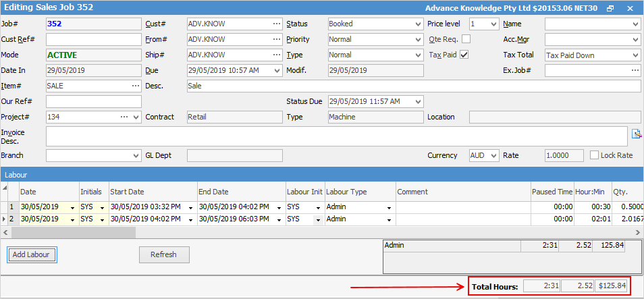Uncheck the Tax Paid checkbox

[464, 55]
